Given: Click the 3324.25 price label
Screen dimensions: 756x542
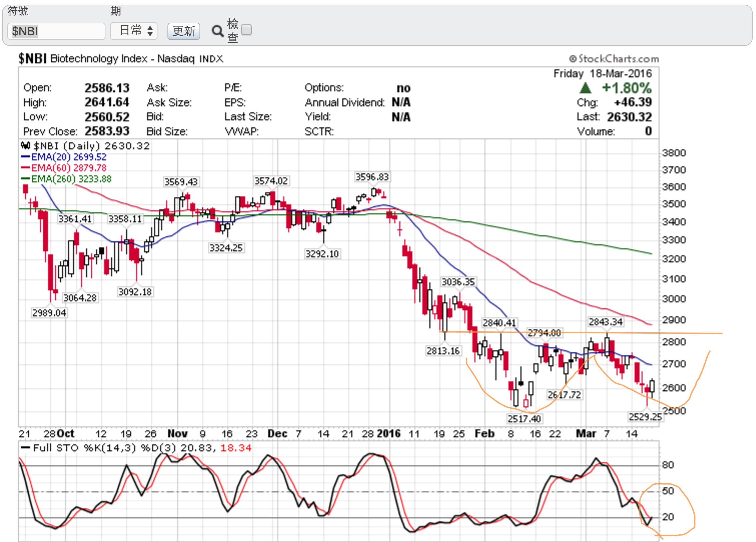Looking at the screenshot, I should coord(226,248).
